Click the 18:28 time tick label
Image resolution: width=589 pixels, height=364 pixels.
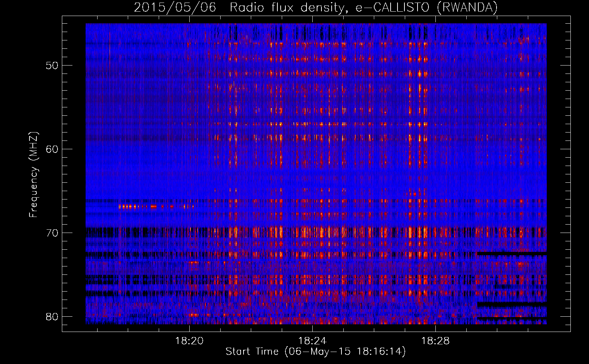[x=435, y=341]
